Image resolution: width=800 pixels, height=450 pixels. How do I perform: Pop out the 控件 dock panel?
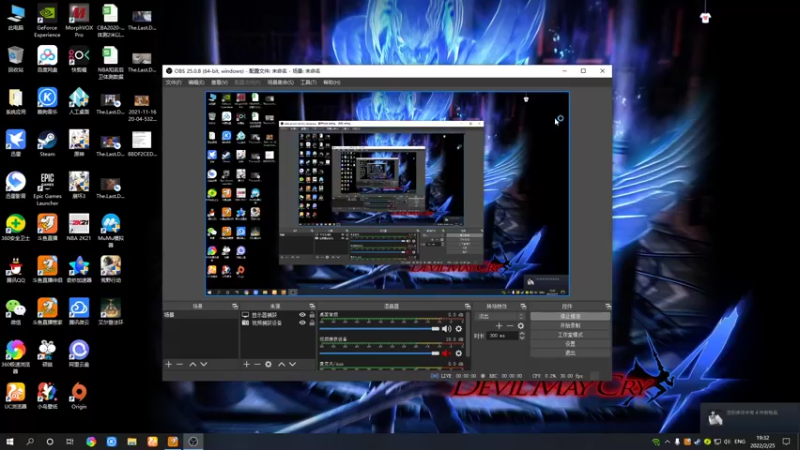[x=608, y=306]
